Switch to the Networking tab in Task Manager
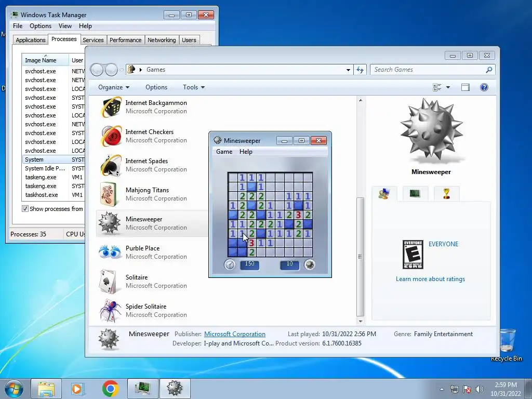Image resolution: width=532 pixels, height=399 pixels. tap(162, 40)
